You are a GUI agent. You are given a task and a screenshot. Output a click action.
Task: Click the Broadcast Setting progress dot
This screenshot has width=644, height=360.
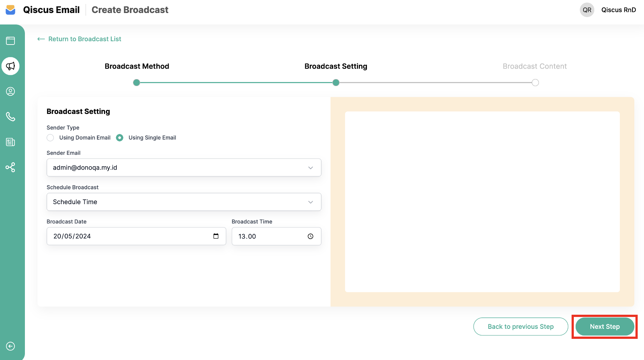pyautogui.click(x=336, y=82)
